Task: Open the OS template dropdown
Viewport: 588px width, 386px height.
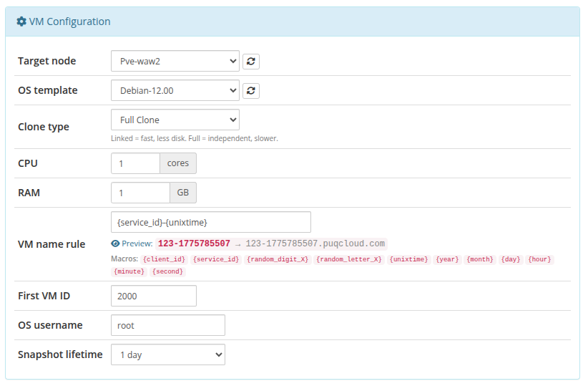Action: tap(175, 90)
